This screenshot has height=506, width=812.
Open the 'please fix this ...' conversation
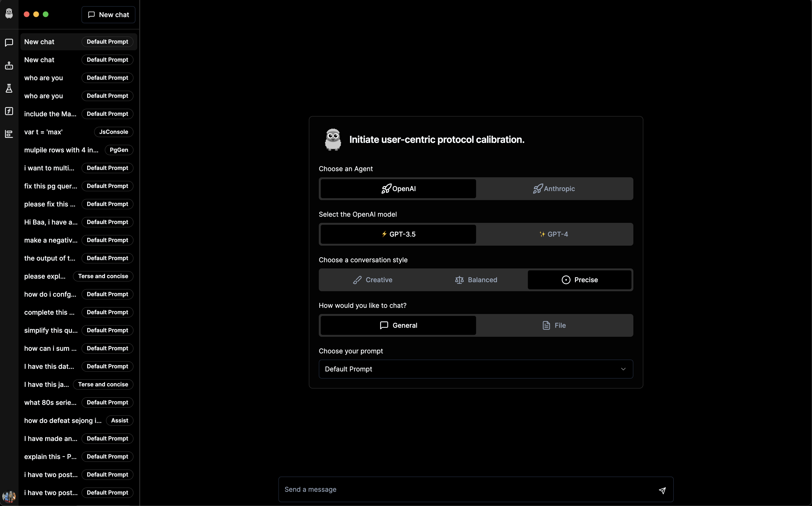pyautogui.click(x=79, y=204)
